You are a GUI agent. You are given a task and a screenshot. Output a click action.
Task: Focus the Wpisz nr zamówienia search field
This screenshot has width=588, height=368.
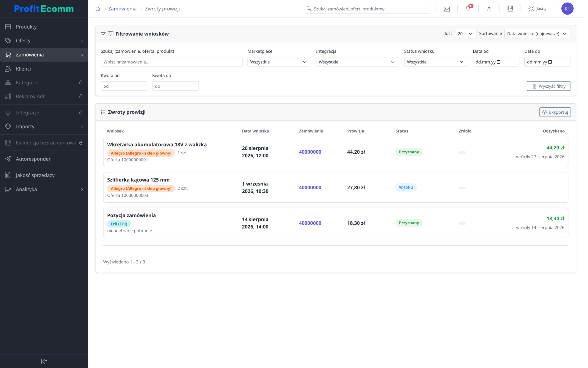point(171,62)
